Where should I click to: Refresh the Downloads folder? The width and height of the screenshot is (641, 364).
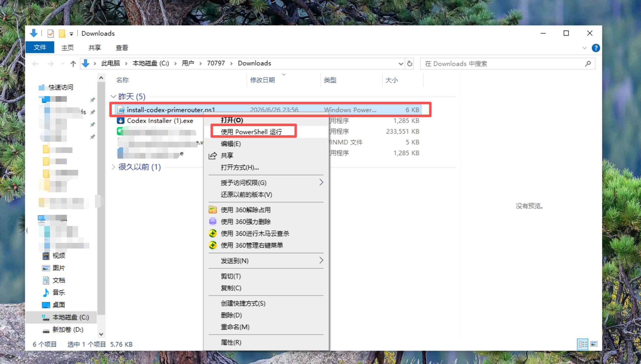pyautogui.click(x=410, y=64)
